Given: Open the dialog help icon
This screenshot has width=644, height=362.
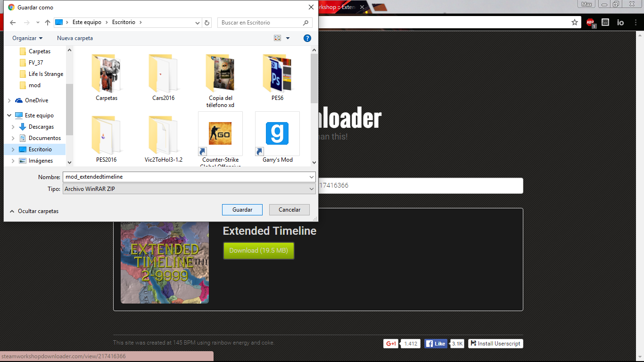Looking at the screenshot, I should [x=307, y=38].
